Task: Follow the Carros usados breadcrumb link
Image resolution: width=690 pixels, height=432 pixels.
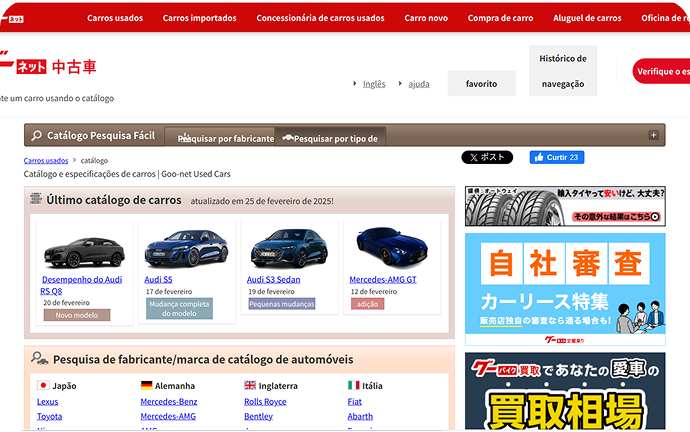Action: pos(46,161)
